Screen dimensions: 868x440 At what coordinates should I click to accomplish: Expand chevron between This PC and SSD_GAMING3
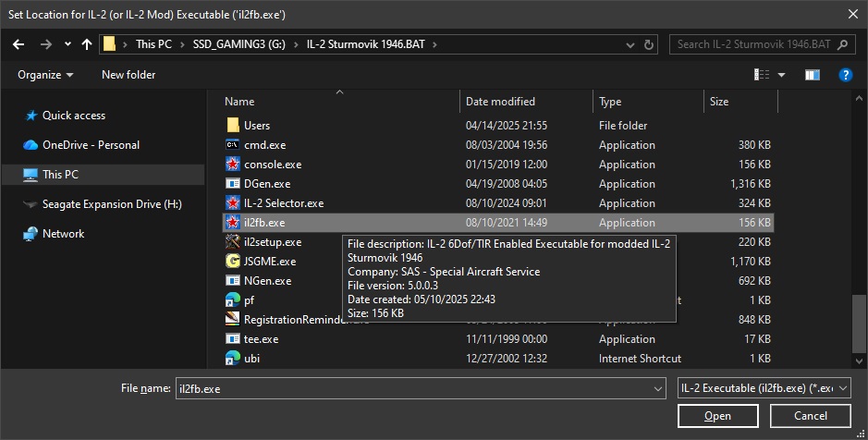pyautogui.click(x=182, y=44)
